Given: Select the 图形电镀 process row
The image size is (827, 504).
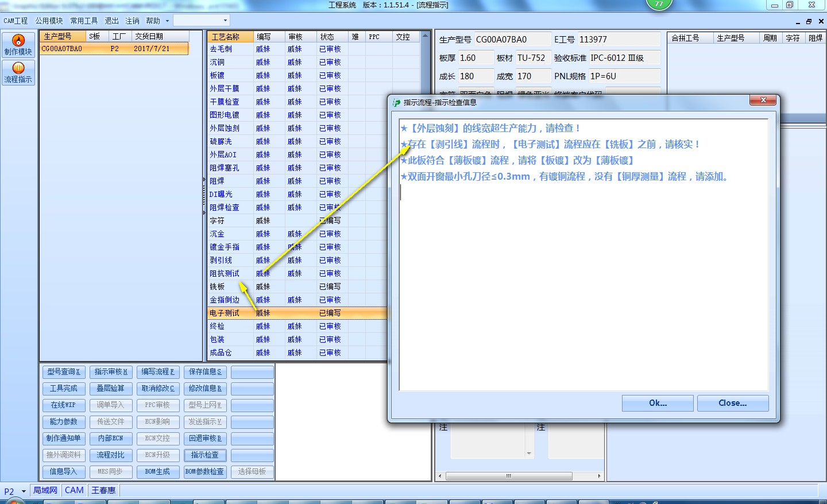Looking at the screenshot, I should pyautogui.click(x=297, y=115).
